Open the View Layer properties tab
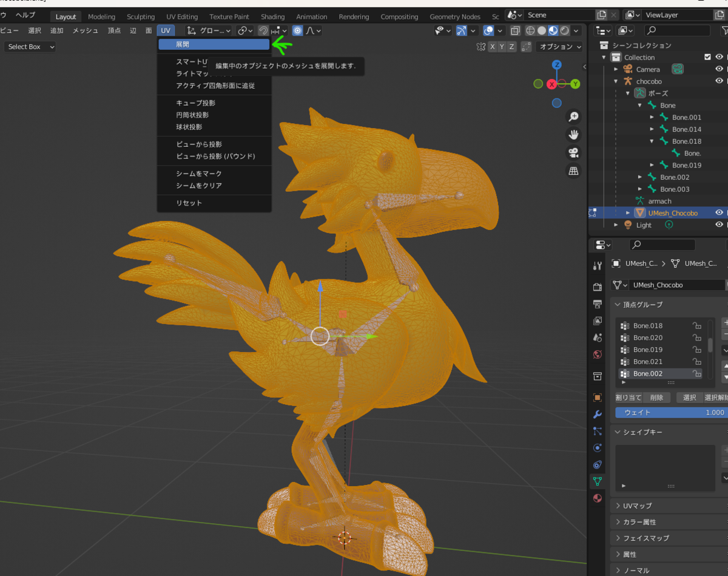Image resolution: width=728 pixels, height=576 pixels. [x=598, y=320]
